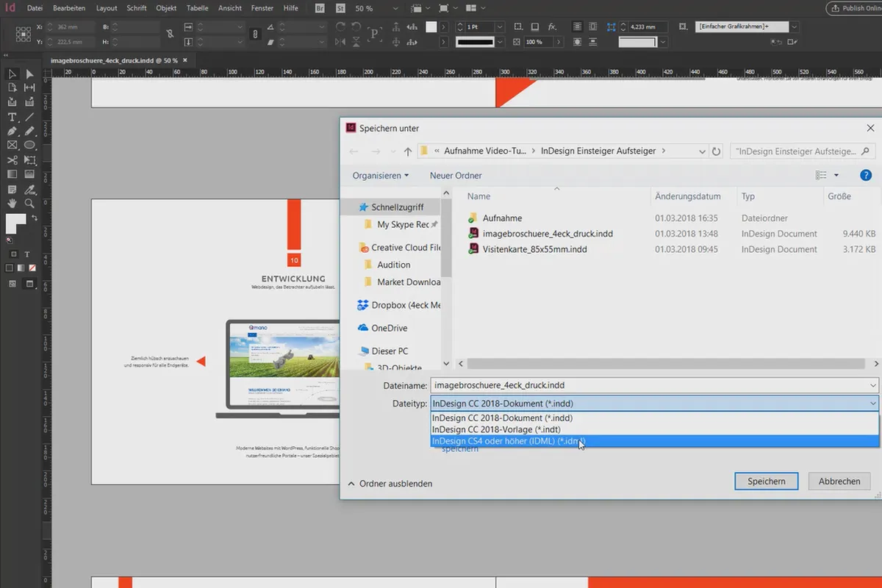Viewport: 882px width, 588px height.
Task: Open the Bearbeiten menu
Action: [69, 8]
